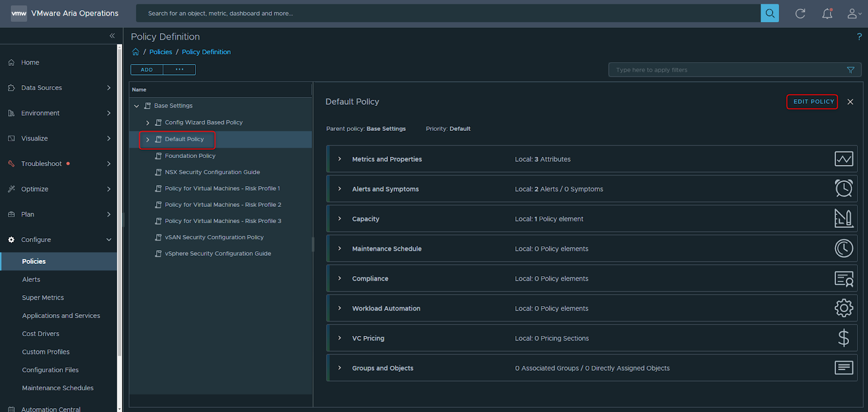Click the Configure gear sidebar icon
Image resolution: width=868 pixels, height=412 pixels.
tap(11, 239)
